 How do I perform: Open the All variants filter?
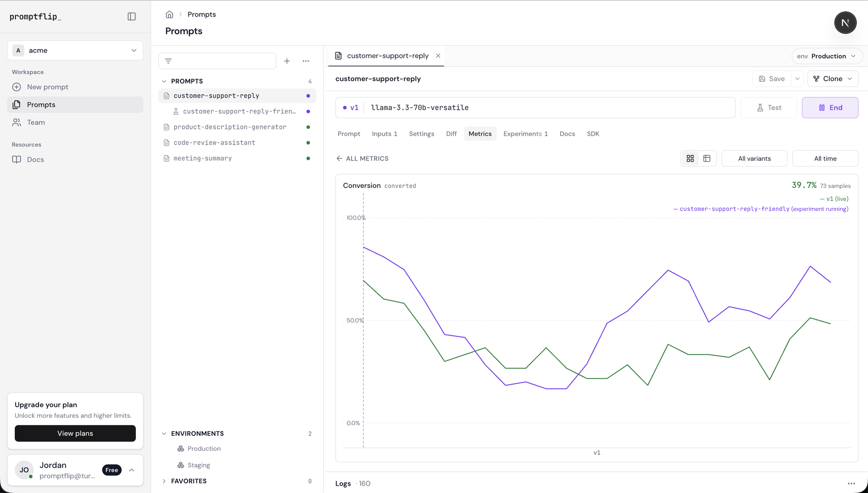(x=754, y=158)
